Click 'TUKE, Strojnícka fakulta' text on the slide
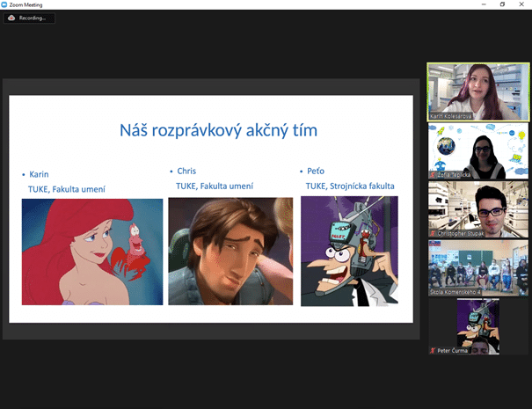The height and width of the screenshot is (409, 532). click(350, 186)
